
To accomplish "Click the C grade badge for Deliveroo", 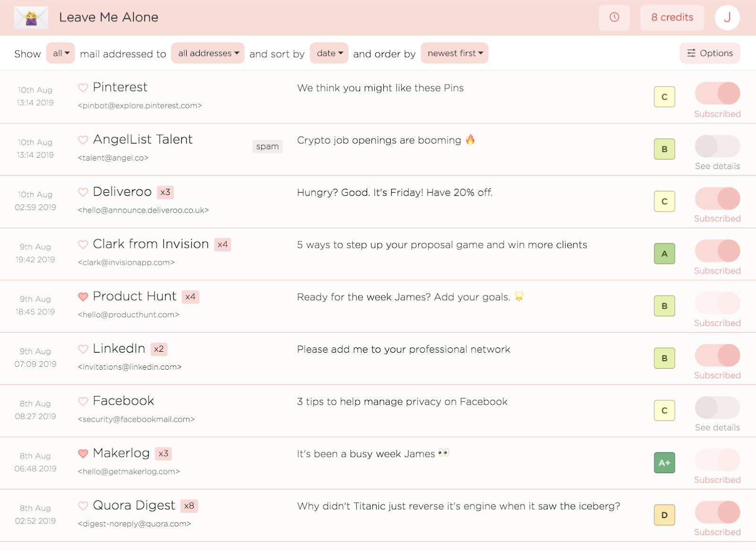I will coord(664,202).
